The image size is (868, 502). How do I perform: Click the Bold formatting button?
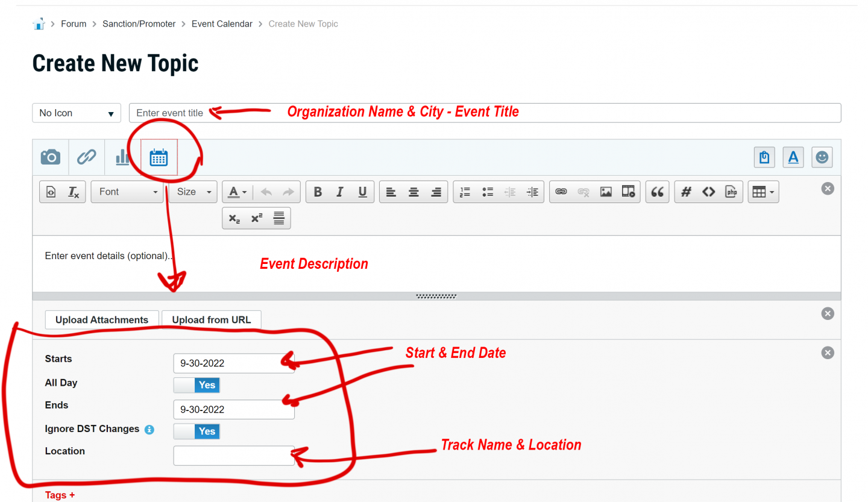click(x=318, y=192)
